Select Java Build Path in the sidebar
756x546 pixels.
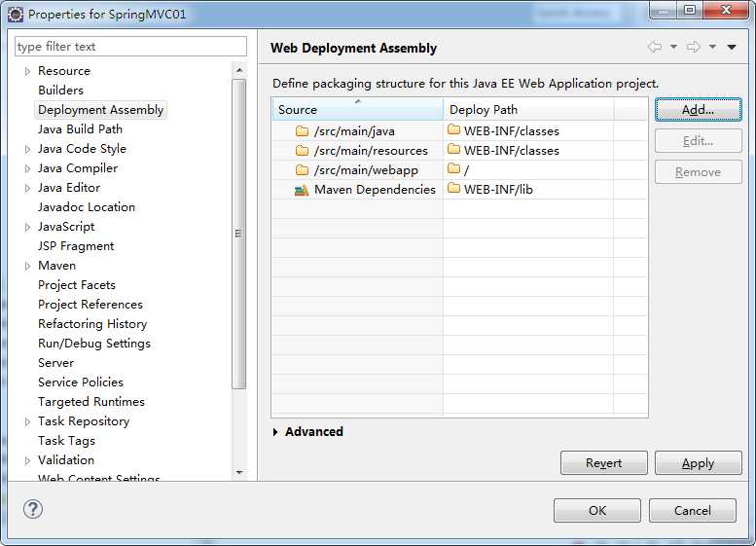80,129
